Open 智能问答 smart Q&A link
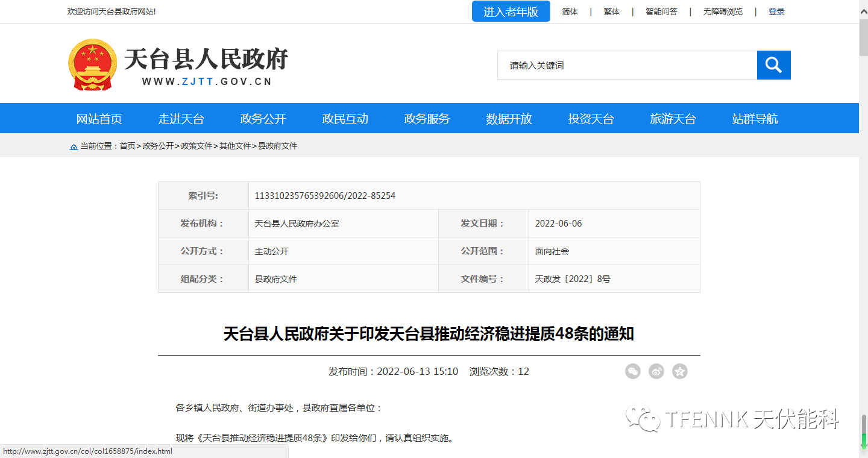The height and width of the screenshot is (458, 868). [661, 11]
